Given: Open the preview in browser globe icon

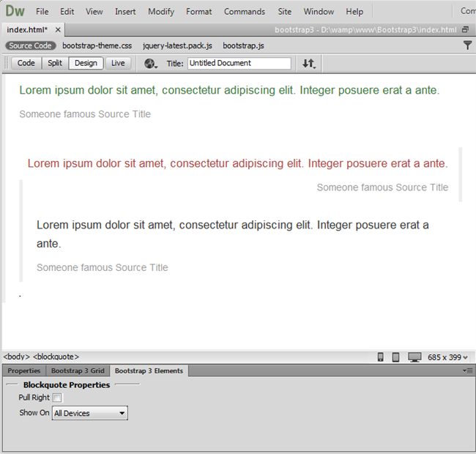Looking at the screenshot, I should pyautogui.click(x=150, y=64).
